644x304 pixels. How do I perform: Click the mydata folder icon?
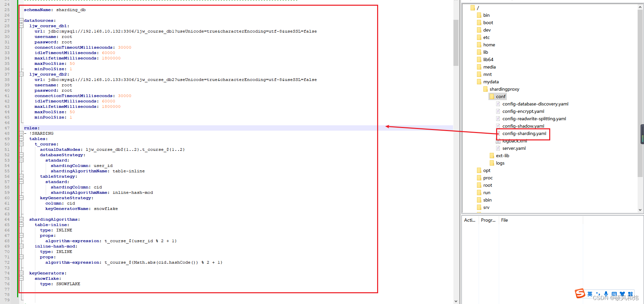tap(479, 82)
